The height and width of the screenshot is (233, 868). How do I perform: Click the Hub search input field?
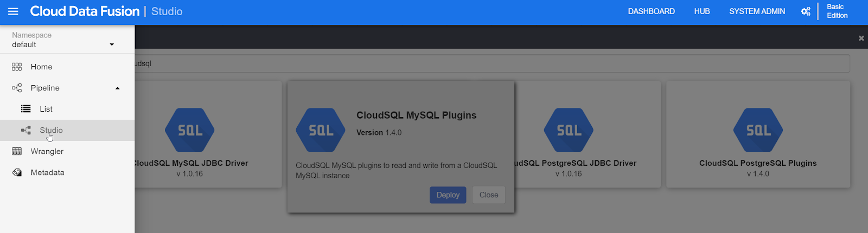point(492,63)
